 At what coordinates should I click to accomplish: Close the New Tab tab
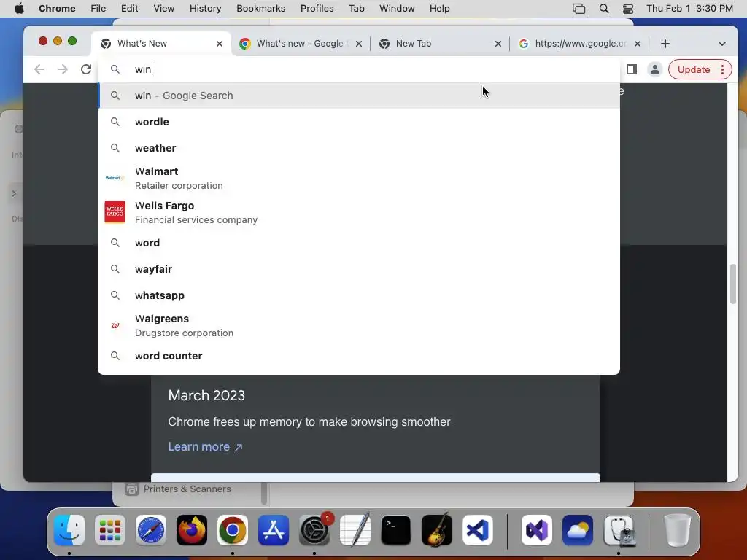click(x=498, y=44)
